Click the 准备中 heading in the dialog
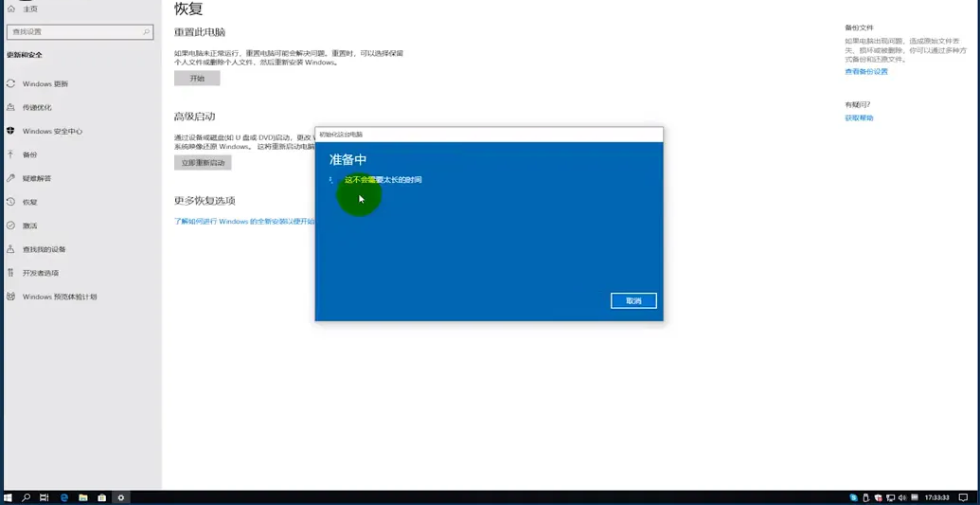 (x=348, y=159)
